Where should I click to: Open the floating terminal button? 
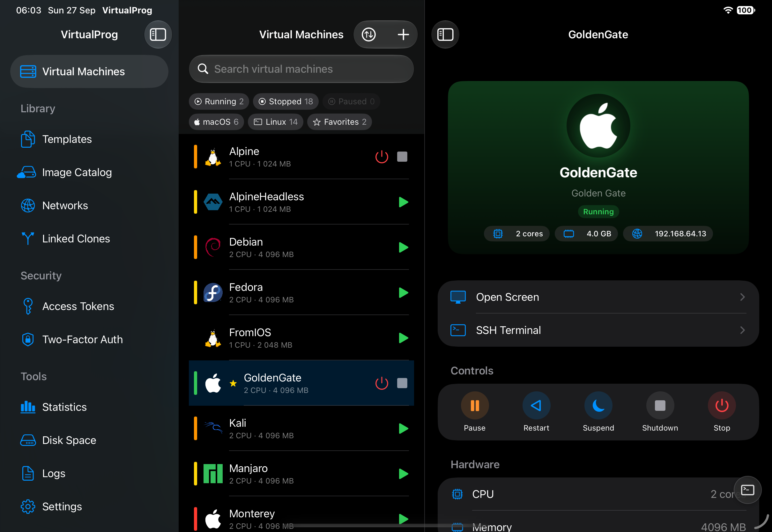coord(747,490)
